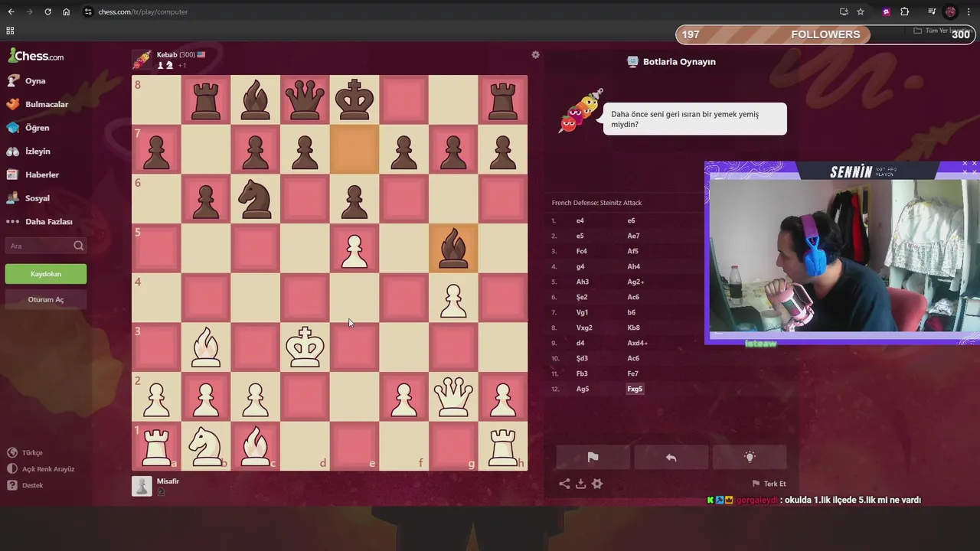Viewport: 980px width, 551px height.
Task: Click the bot's chat speech bubble
Action: point(695,119)
